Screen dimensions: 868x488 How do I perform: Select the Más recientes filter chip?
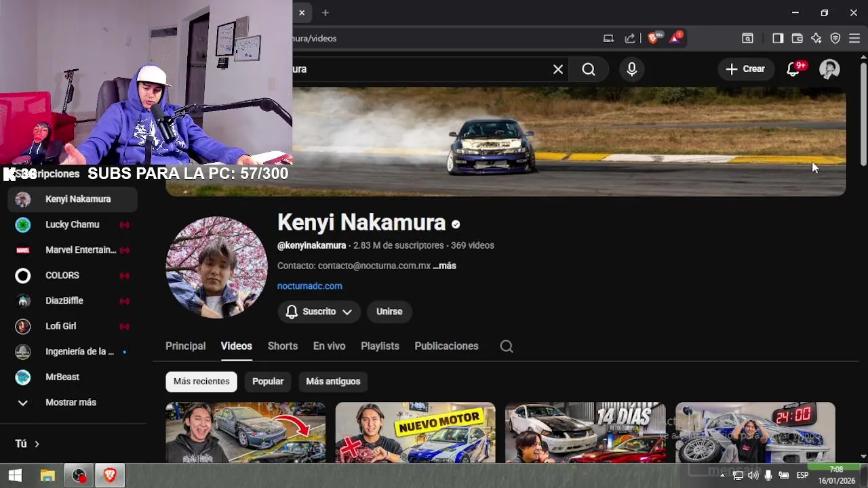[201, 382]
